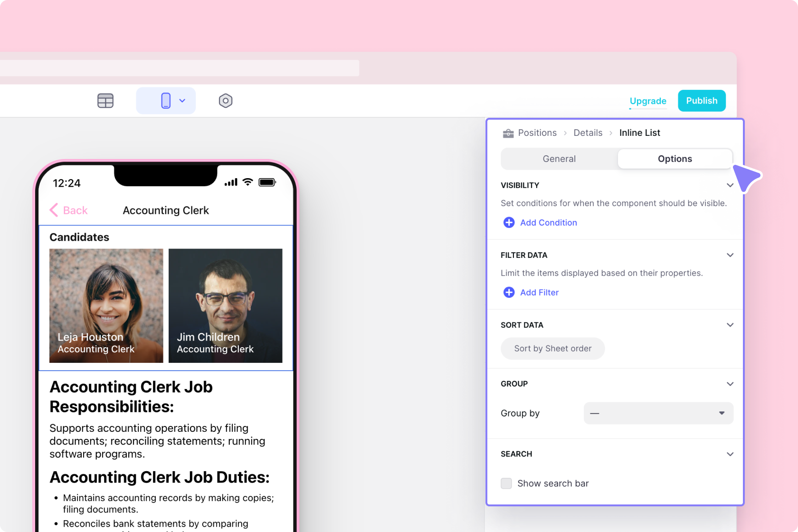Viewport: 798px width, 532px height.
Task: Click the Sort by Sheet order pill
Action: pyautogui.click(x=552, y=348)
